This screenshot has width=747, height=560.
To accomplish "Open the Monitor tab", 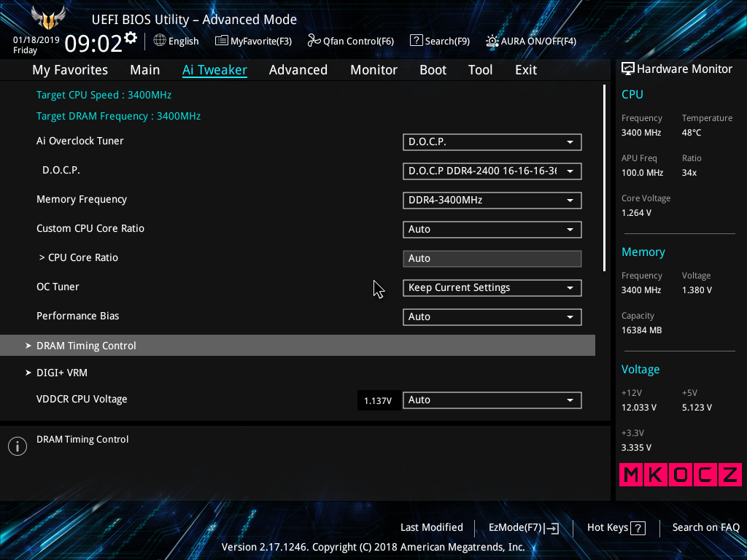I will point(373,70).
